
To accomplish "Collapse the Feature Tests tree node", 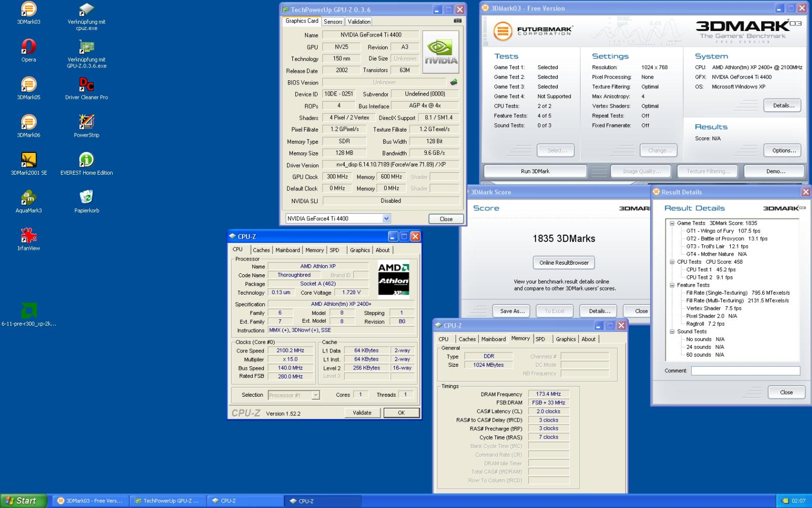I will point(672,285).
